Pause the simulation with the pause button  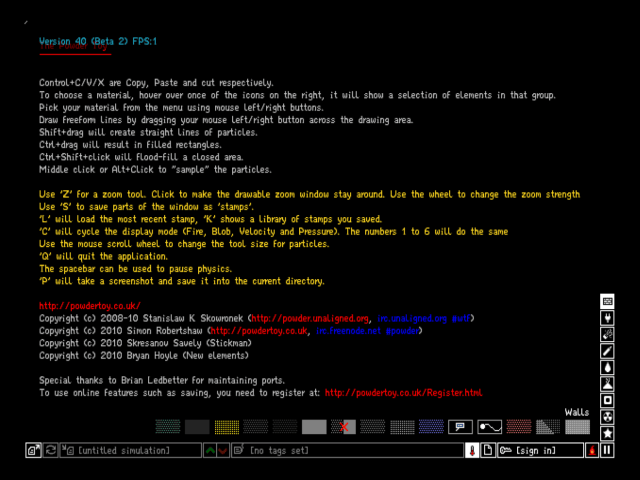coord(607,452)
